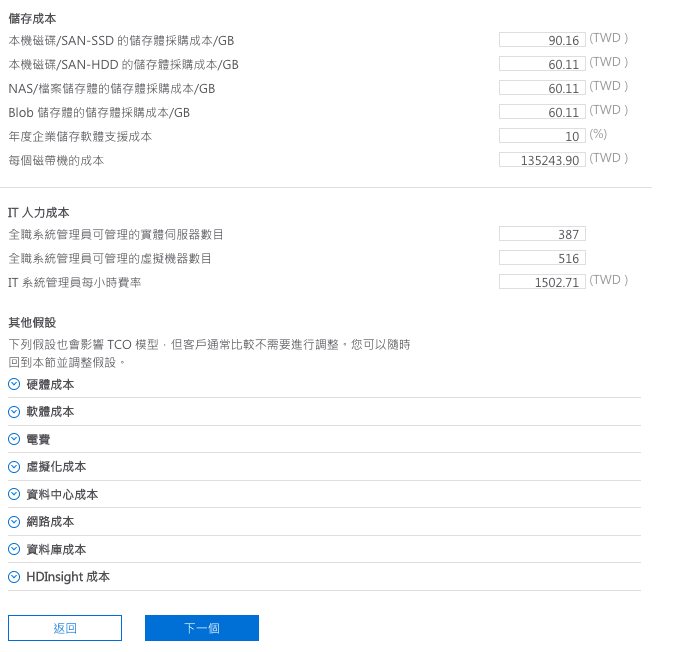Click the label Blob 儲存體的儲存體採購成本/GB

[x=99, y=112]
